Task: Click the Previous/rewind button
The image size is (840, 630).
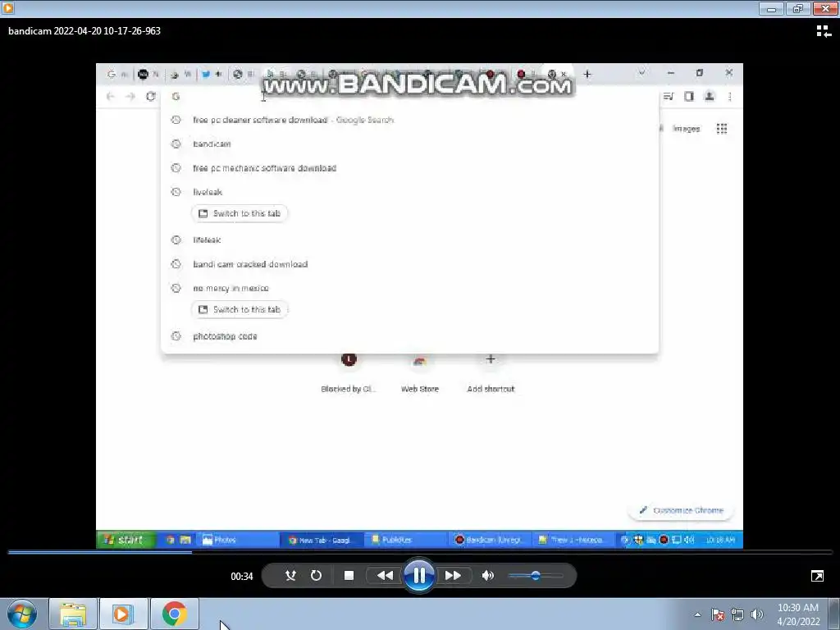Action: point(385,575)
